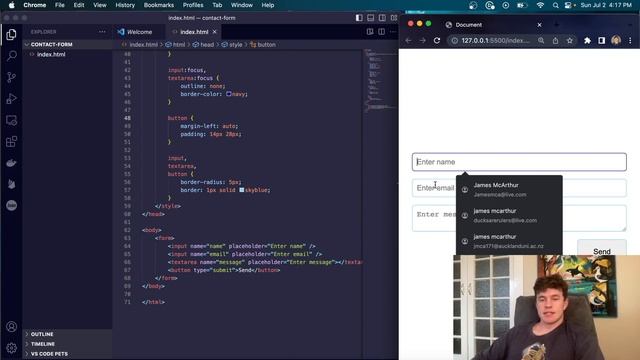Open the Profiles menu
This screenshot has height=360, width=640.
pos(193,5)
